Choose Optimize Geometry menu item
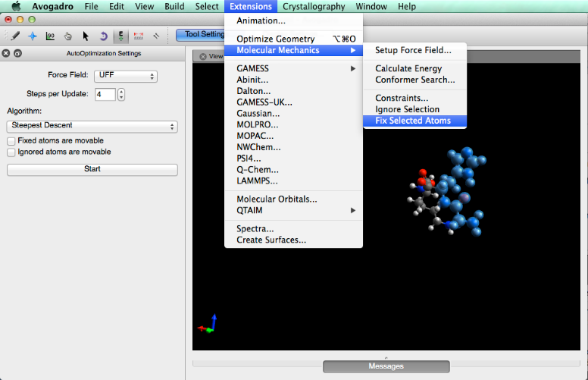 tap(294, 39)
